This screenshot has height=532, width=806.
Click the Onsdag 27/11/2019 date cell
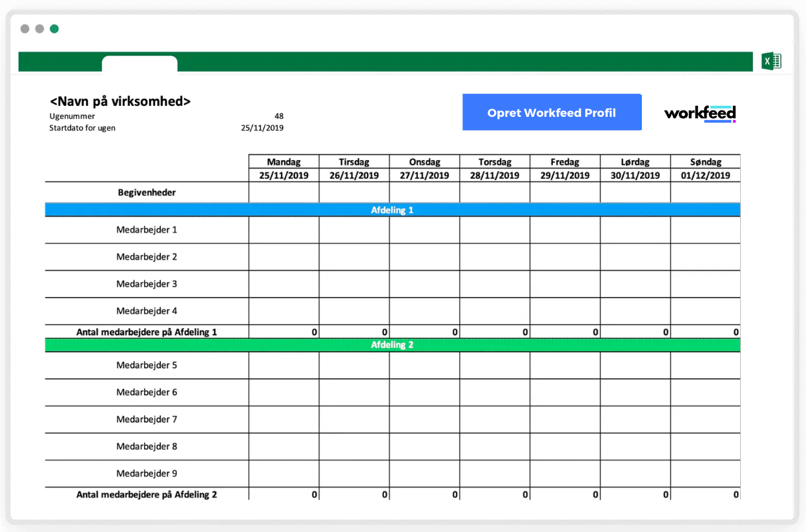click(x=424, y=175)
